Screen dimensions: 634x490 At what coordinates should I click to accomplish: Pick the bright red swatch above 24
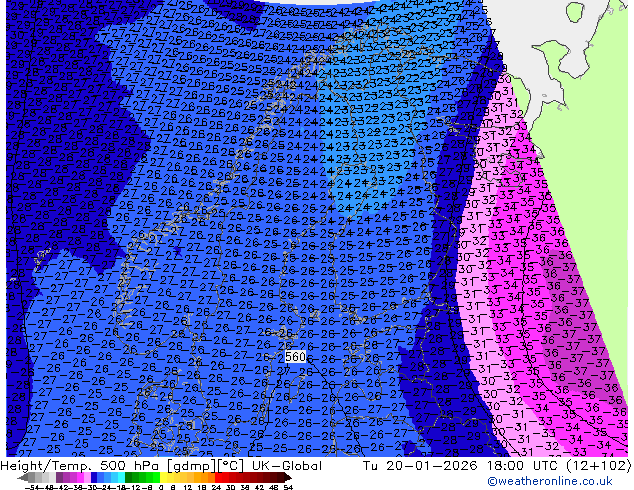pos(218,478)
